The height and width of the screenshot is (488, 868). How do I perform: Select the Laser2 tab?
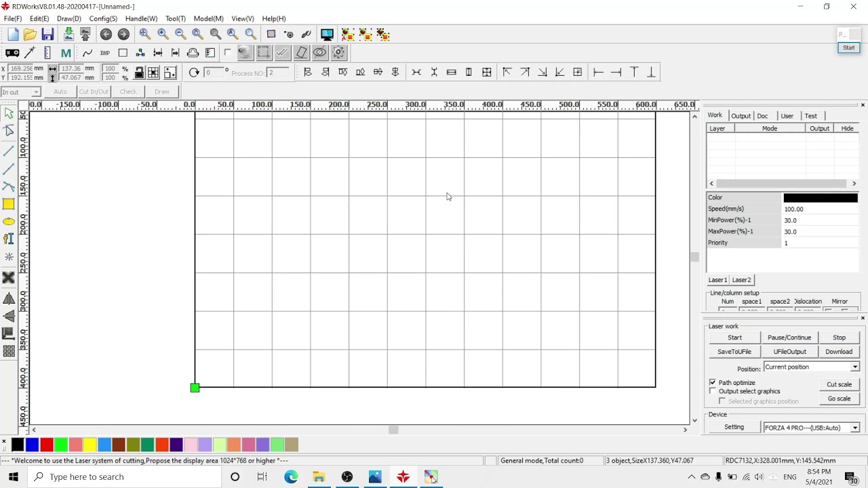(741, 280)
